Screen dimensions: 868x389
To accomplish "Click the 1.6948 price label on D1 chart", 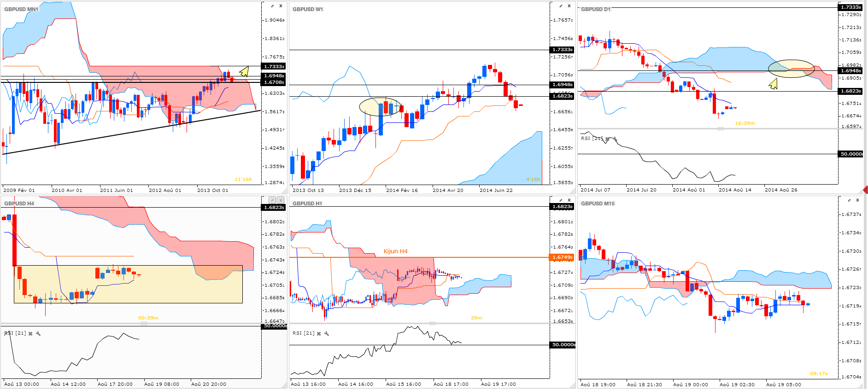I will click(x=850, y=71).
